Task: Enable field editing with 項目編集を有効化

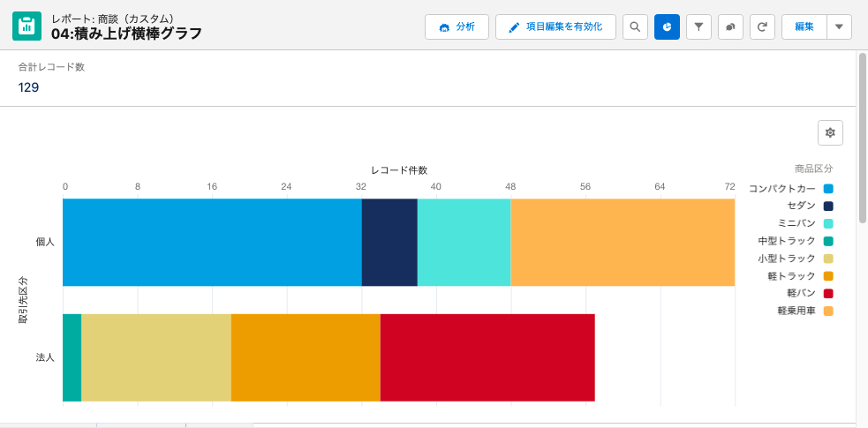Action: 555,26
